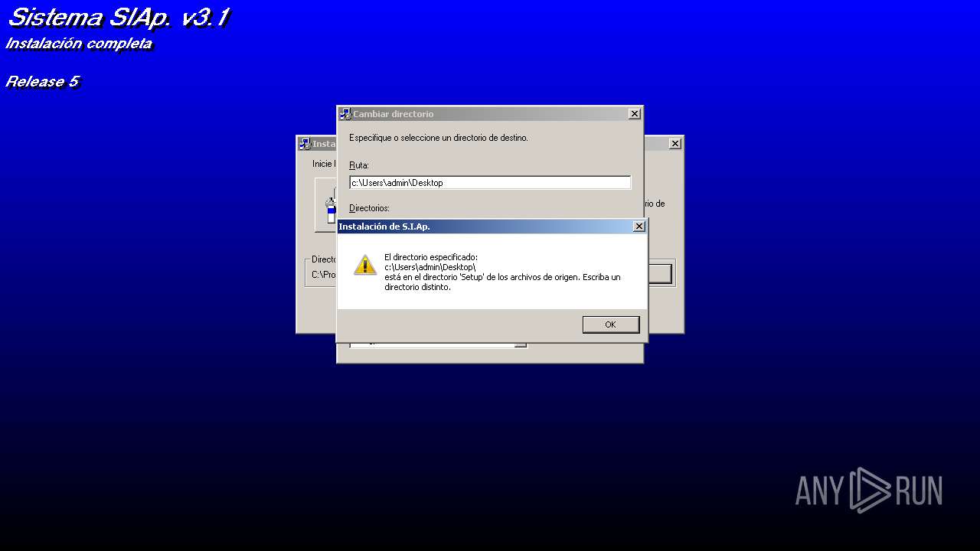Click the 'Directorios:' label
The height and width of the screenshot is (551, 980).
(369, 208)
